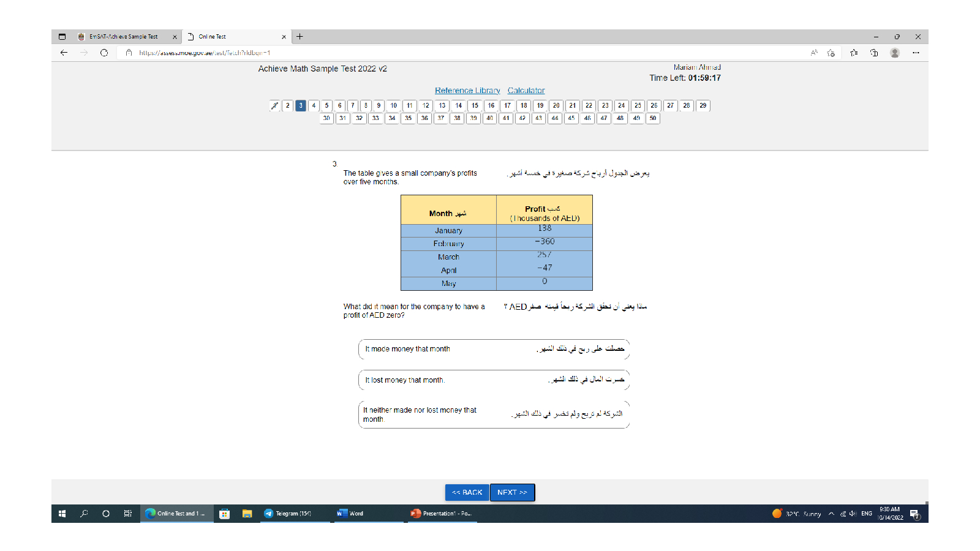
Task: Open browser collections icon
Action: coord(874,53)
